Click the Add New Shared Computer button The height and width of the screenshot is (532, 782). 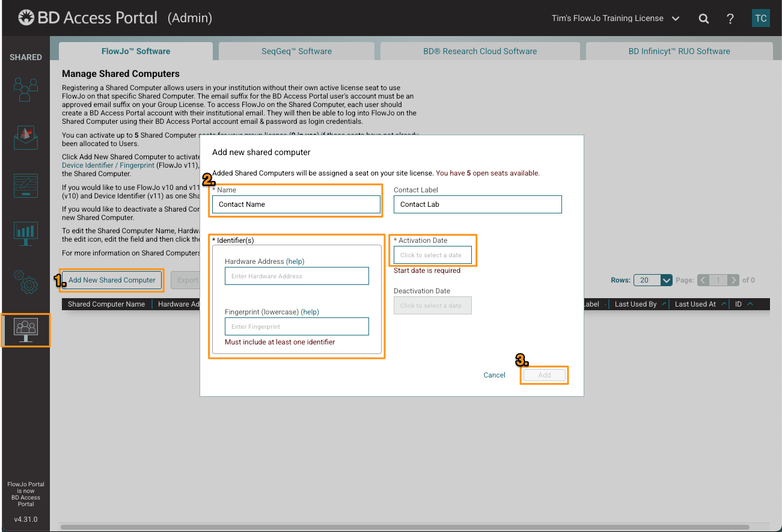[x=112, y=280]
